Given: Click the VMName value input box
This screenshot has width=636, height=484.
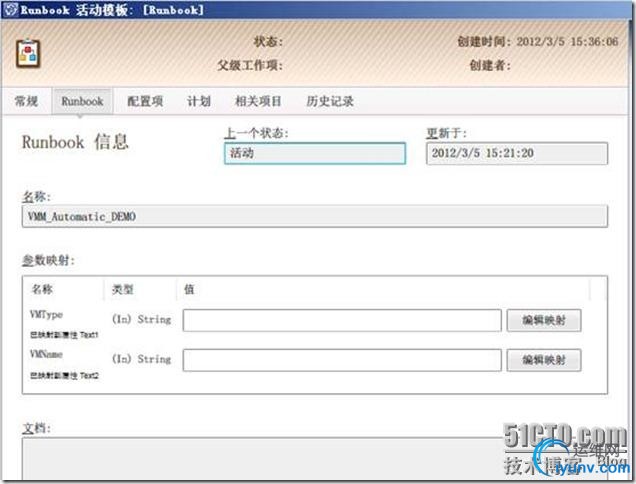Looking at the screenshot, I should pyautogui.click(x=342, y=360).
